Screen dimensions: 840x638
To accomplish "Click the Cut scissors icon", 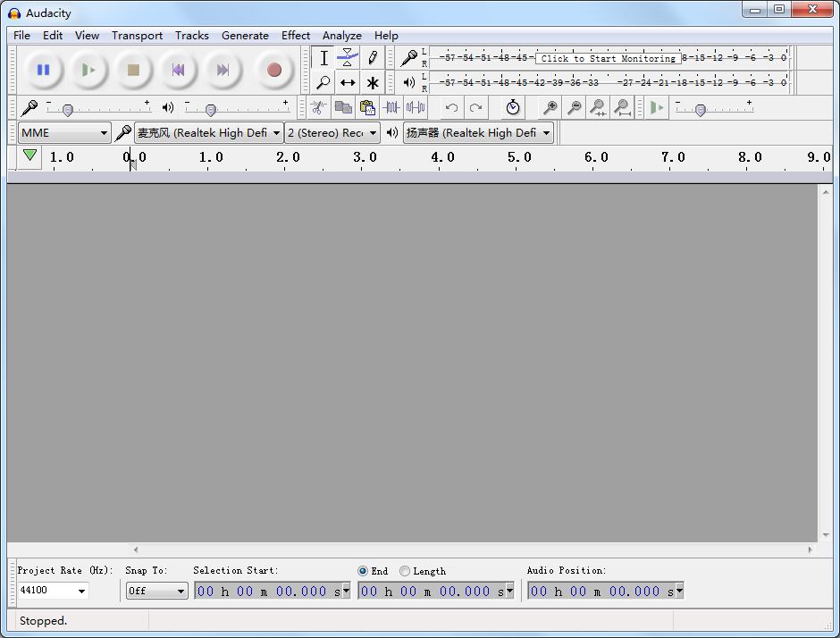I will click(x=319, y=107).
